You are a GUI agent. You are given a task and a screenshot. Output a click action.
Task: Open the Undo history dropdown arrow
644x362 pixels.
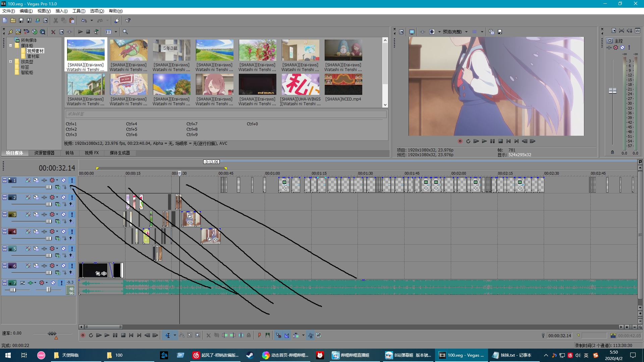[x=92, y=20]
